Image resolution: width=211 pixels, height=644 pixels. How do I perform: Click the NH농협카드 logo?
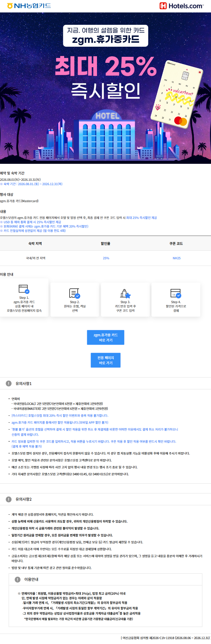(x=29, y=6)
